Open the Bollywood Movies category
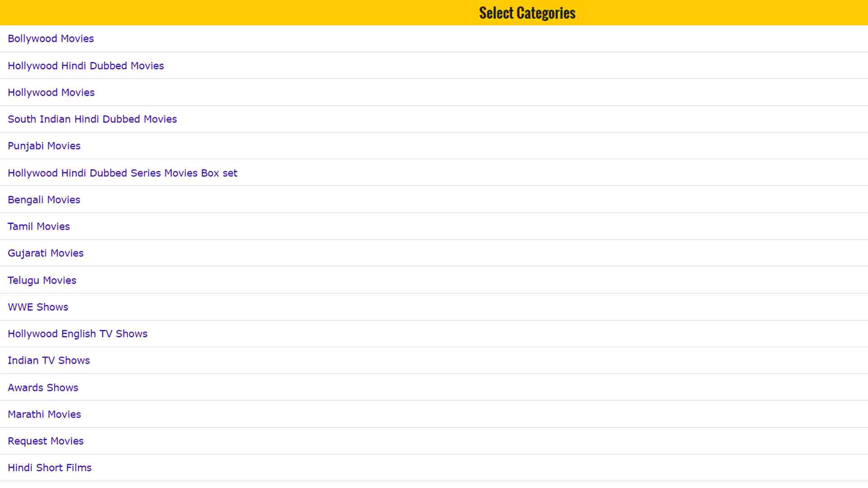 (51, 39)
